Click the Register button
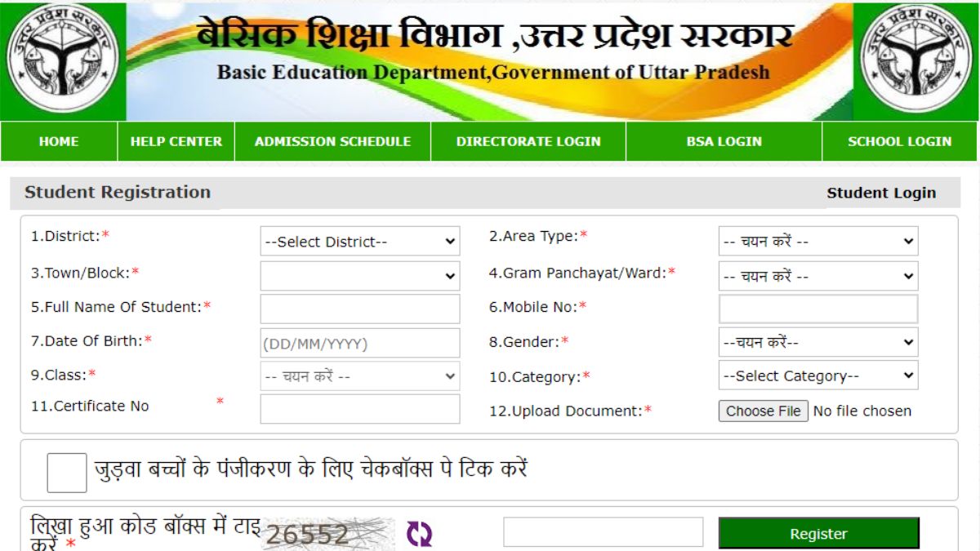Viewport: 980px width, 551px height. coord(818,533)
